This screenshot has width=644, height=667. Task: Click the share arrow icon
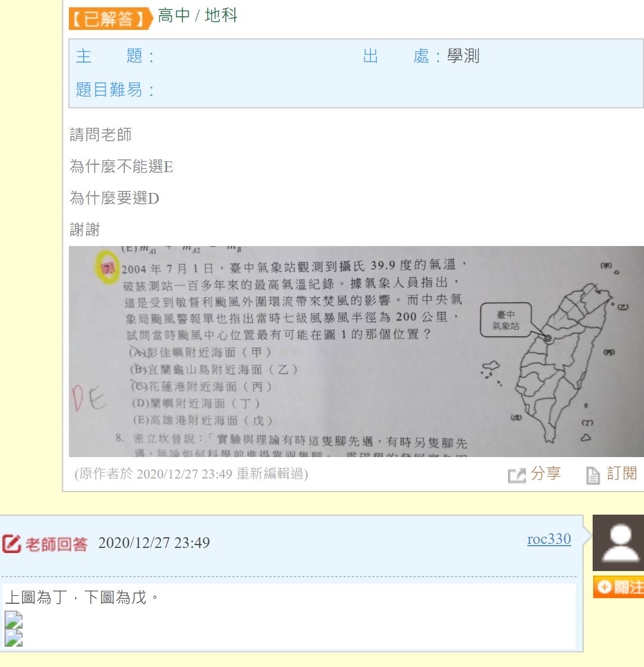tap(516, 475)
